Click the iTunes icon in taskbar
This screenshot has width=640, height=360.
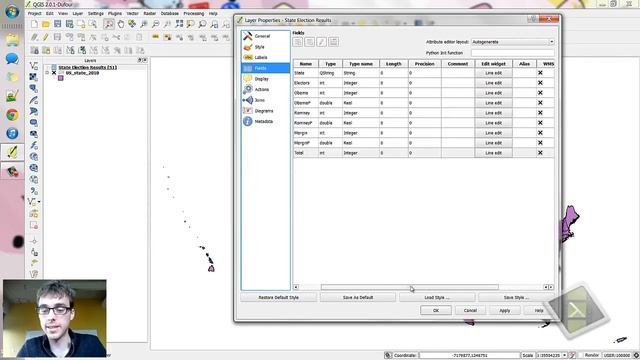point(12,133)
